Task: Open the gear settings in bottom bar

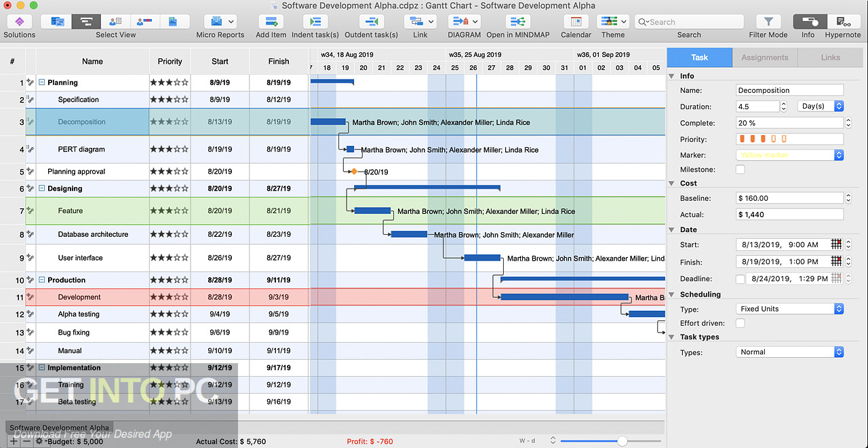Action: pyautogui.click(x=39, y=441)
